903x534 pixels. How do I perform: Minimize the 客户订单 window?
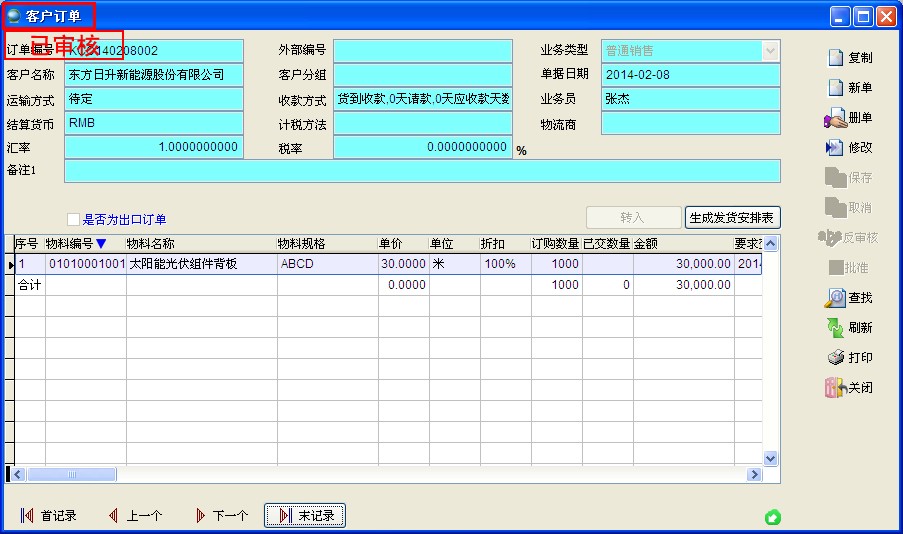[x=840, y=16]
